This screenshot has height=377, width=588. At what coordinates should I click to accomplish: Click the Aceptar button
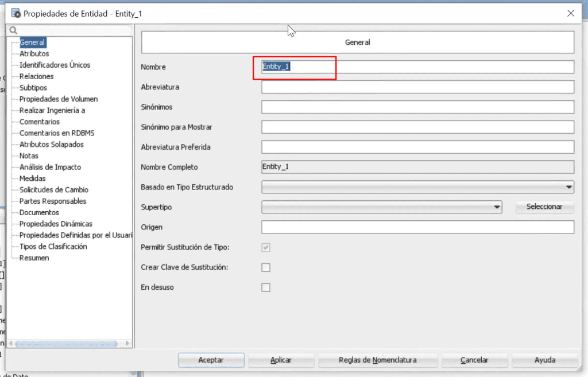click(x=211, y=360)
